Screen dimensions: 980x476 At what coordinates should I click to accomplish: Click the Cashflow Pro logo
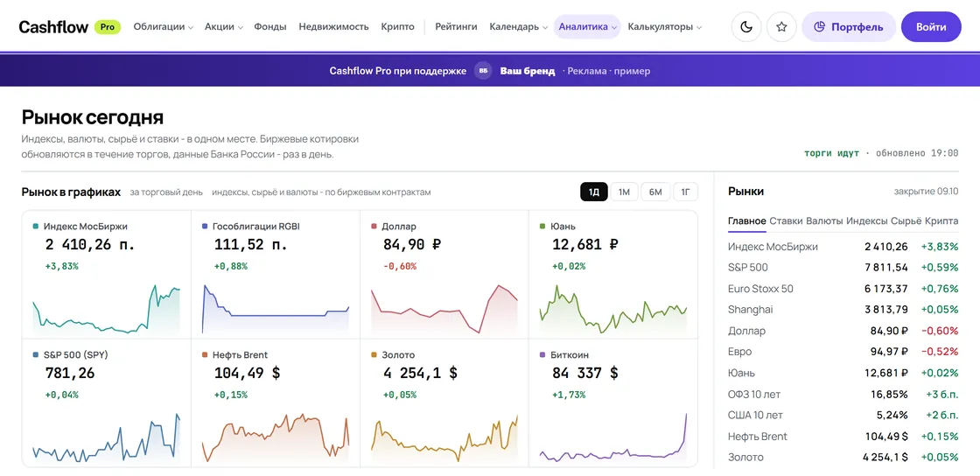point(69,27)
